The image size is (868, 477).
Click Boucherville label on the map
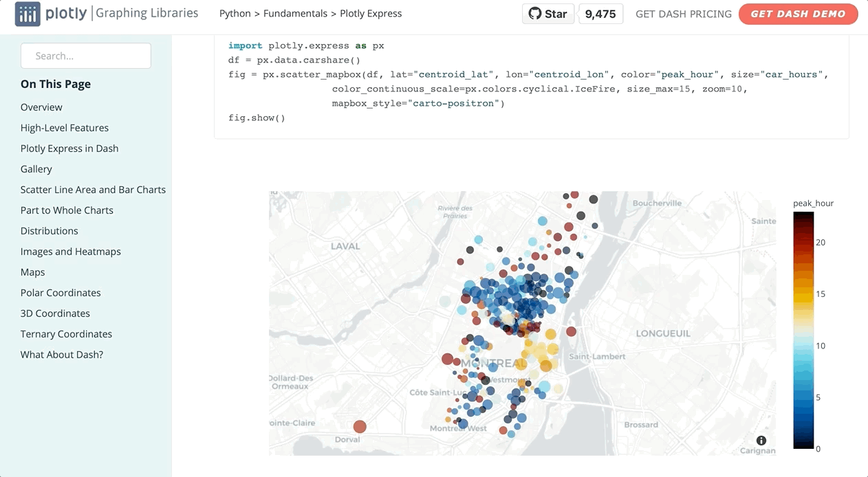click(657, 203)
